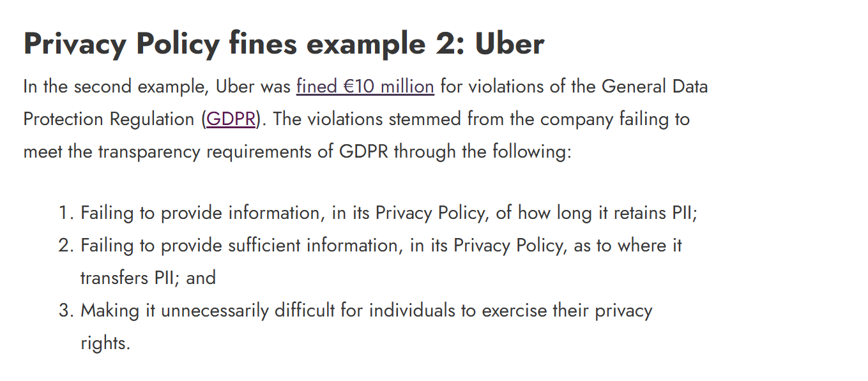Click the "Privacy Policy fines example 2: Uber" heading
Image resolution: width=868 pixels, height=381 pixels.
click(x=284, y=44)
